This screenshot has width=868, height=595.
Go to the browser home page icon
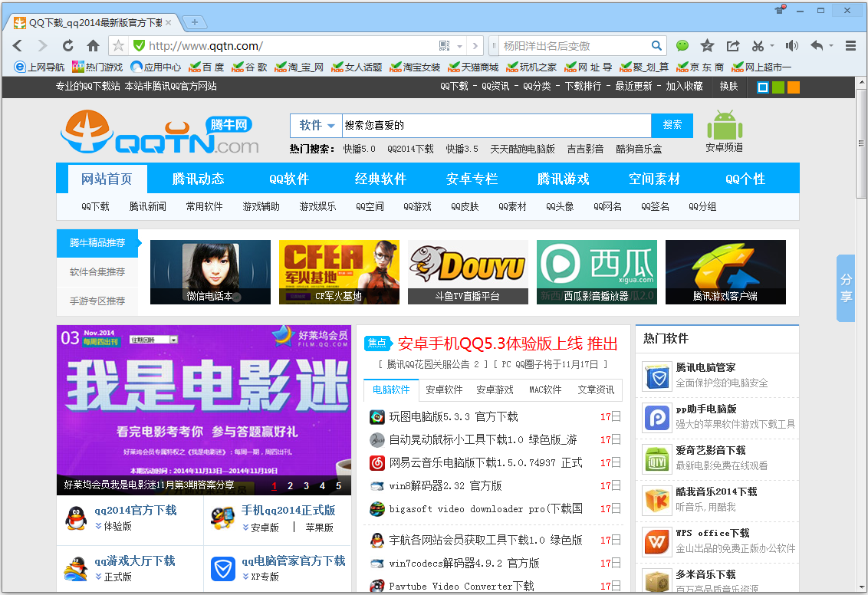[93, 46]
